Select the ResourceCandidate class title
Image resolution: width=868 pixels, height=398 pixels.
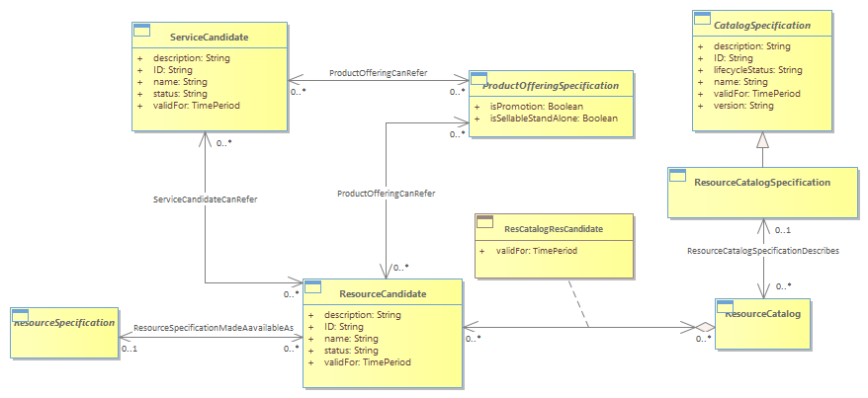(x=383, y=294)
